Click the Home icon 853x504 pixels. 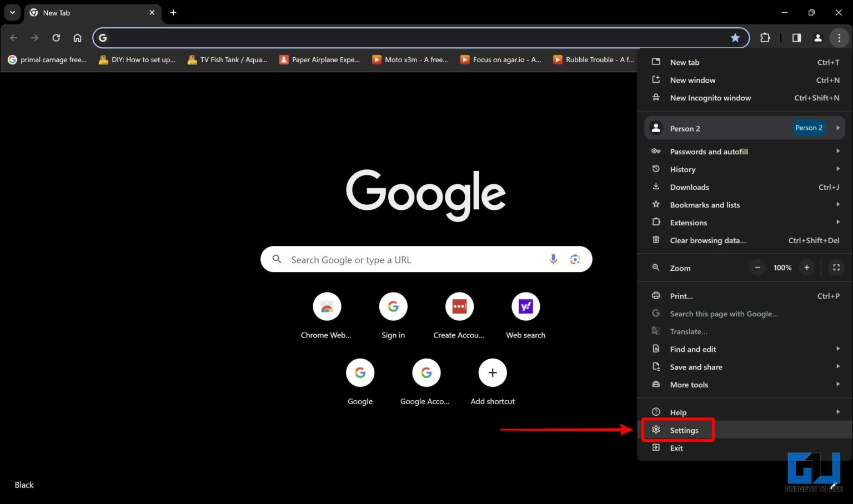pyautogui.click(x=77, y=38)
